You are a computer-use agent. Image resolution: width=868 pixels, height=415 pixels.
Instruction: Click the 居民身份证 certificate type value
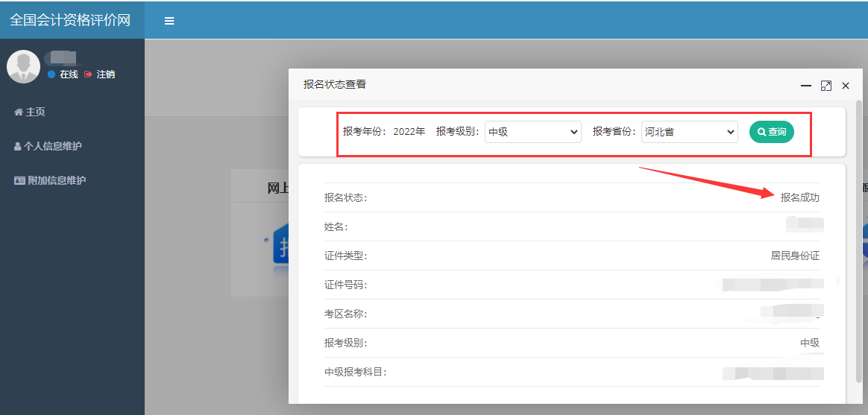pyautogui.click(x=795, y=256)
